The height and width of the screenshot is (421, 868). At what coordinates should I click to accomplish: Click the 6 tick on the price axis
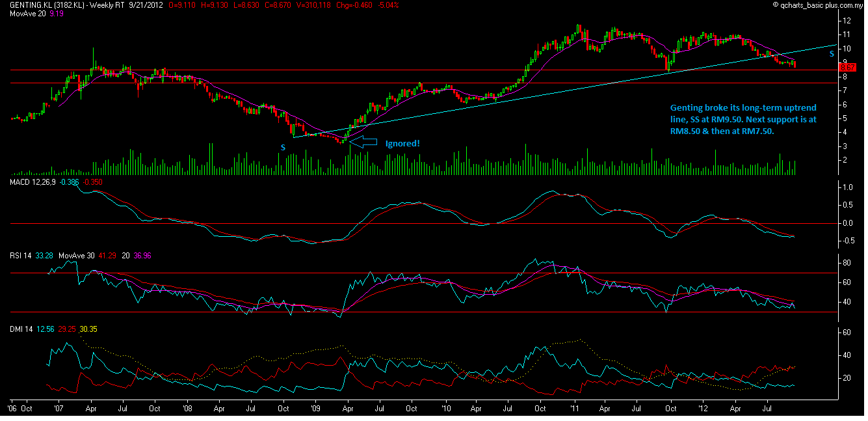click(x=846, y=104)
